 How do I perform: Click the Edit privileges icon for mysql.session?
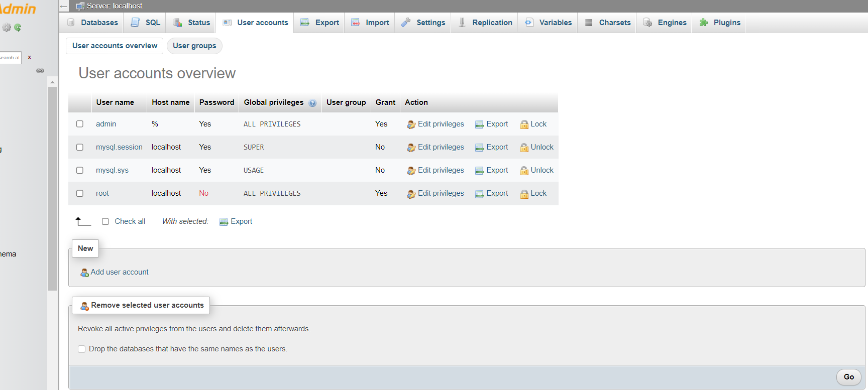click(x=411, y=148)
